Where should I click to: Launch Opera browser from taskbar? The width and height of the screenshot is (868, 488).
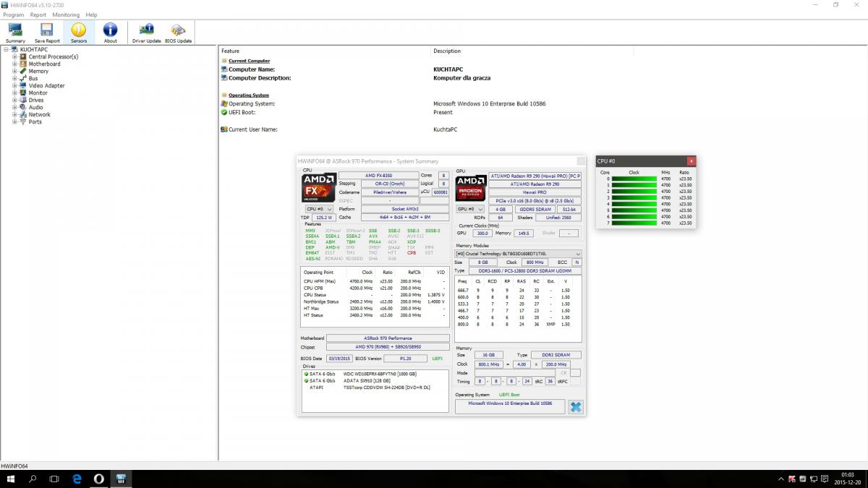[99, 479]
